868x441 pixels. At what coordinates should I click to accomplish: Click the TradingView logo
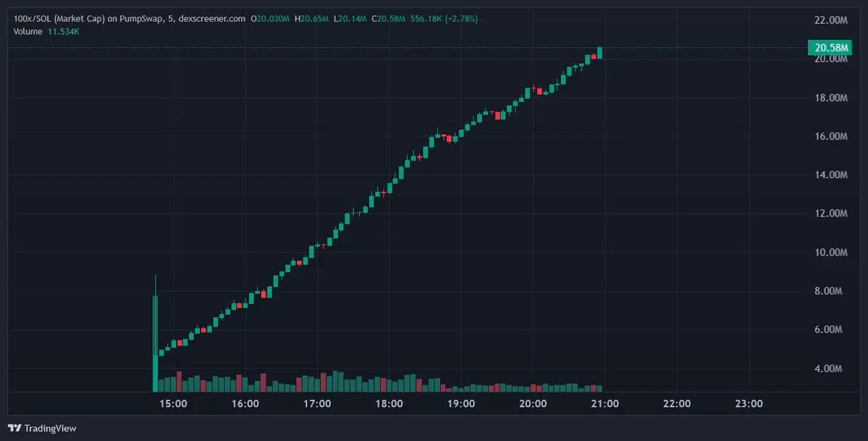(42, 428)
